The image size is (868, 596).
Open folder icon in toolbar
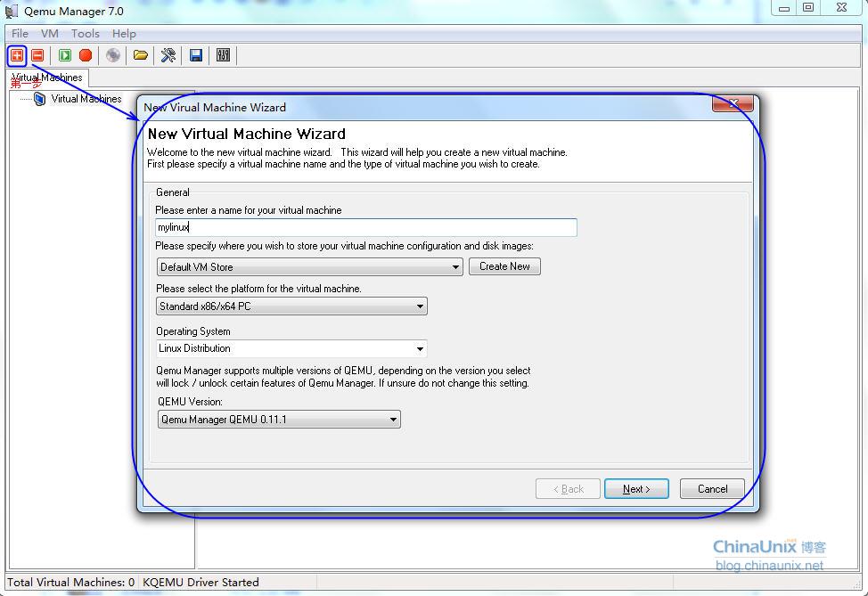pyautogui.click(x=141, y=55)
